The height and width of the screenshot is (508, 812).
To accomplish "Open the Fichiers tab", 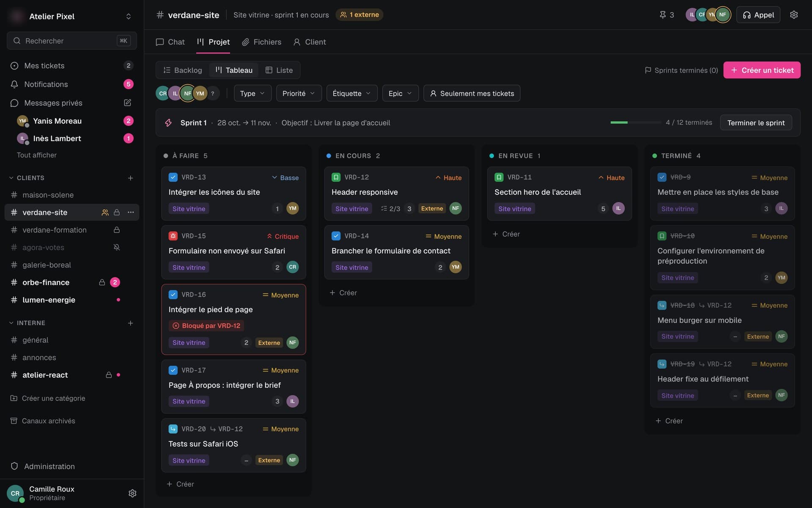I will pos(261,42).
